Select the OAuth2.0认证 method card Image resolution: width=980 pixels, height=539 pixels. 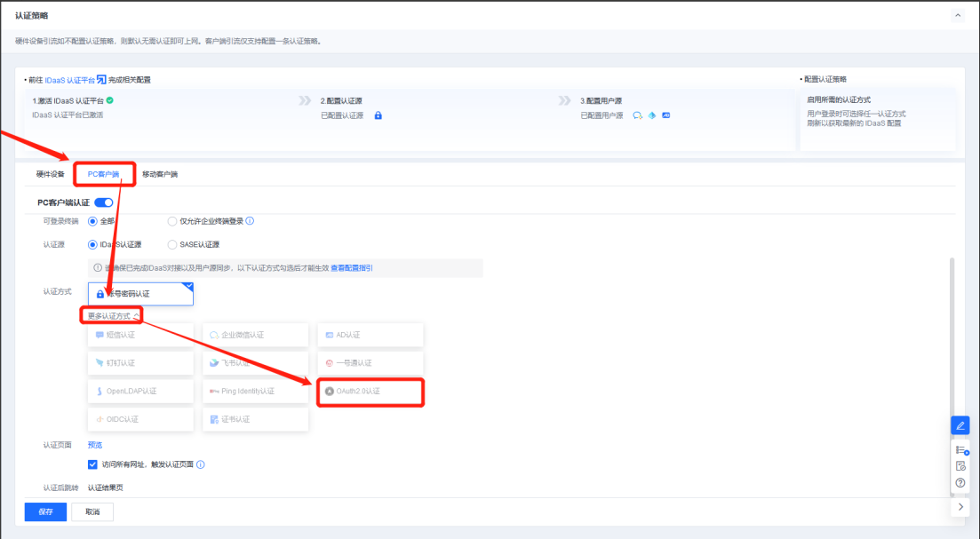[370, 391]
